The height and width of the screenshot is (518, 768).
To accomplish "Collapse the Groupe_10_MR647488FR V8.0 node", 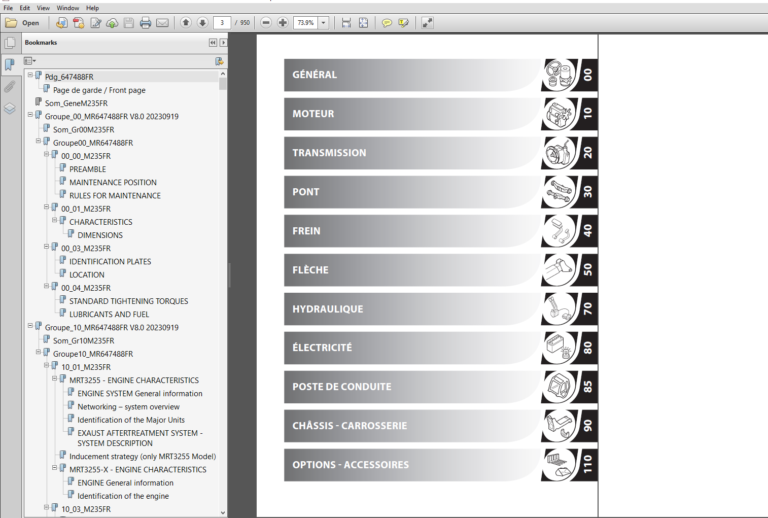I will (30, 326).
